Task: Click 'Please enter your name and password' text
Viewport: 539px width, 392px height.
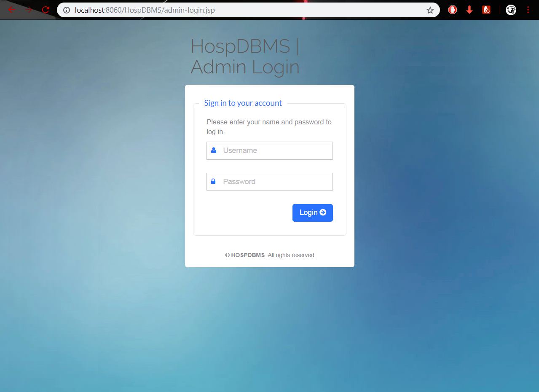Action: (x=269, y=127)
